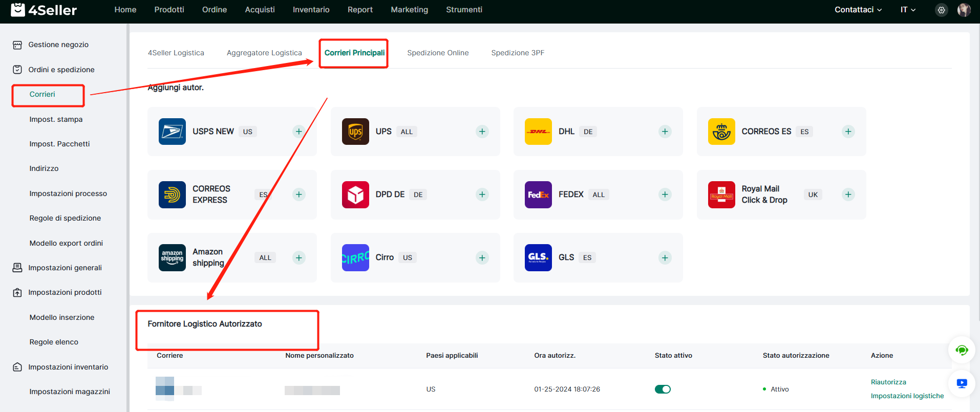The image size is (980, 412).
Task: Click the DHL logo icon
Action: coord(538,132)
